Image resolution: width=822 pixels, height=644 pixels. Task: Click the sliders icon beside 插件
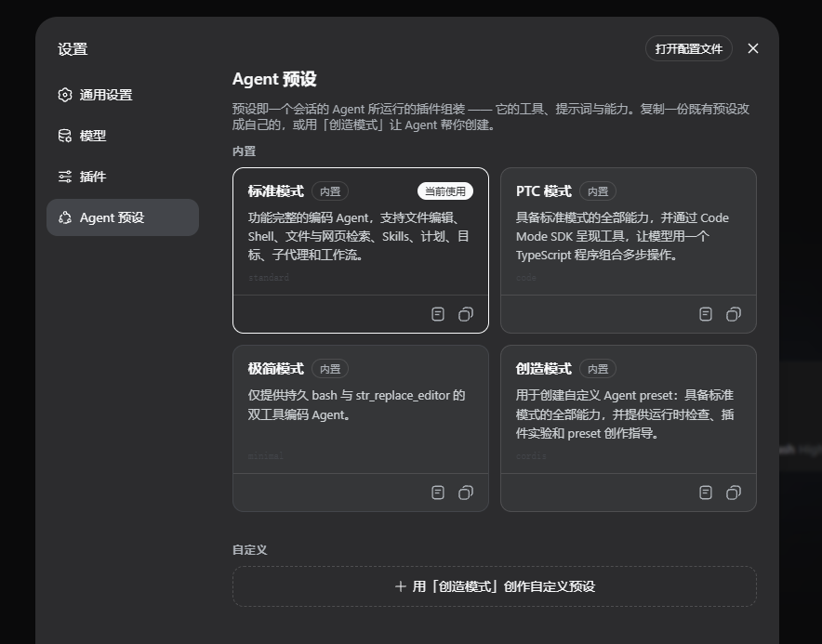coord(65,177)
